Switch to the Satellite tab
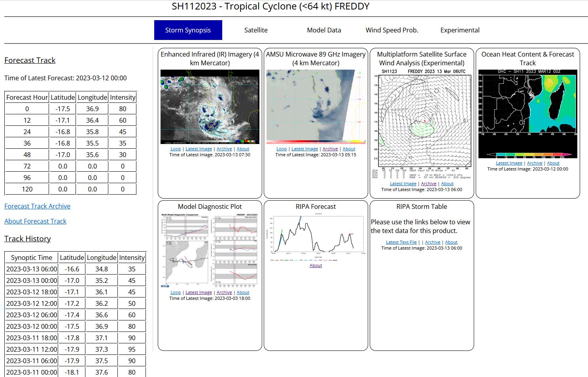Image resolution: width=588 pixels, height=377 pixels. pyautogui.click(x=256, y=30)
